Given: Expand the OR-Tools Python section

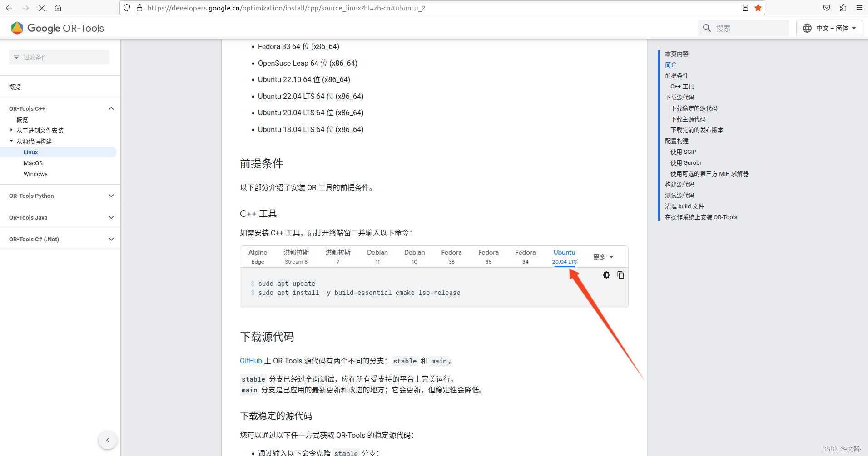Looking at the screenshot, I should 111,196.
